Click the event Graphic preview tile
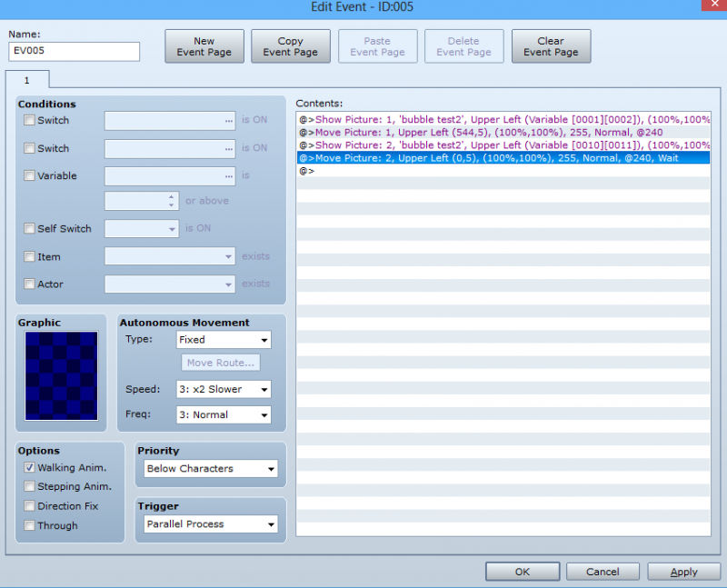 coord(62,375)
